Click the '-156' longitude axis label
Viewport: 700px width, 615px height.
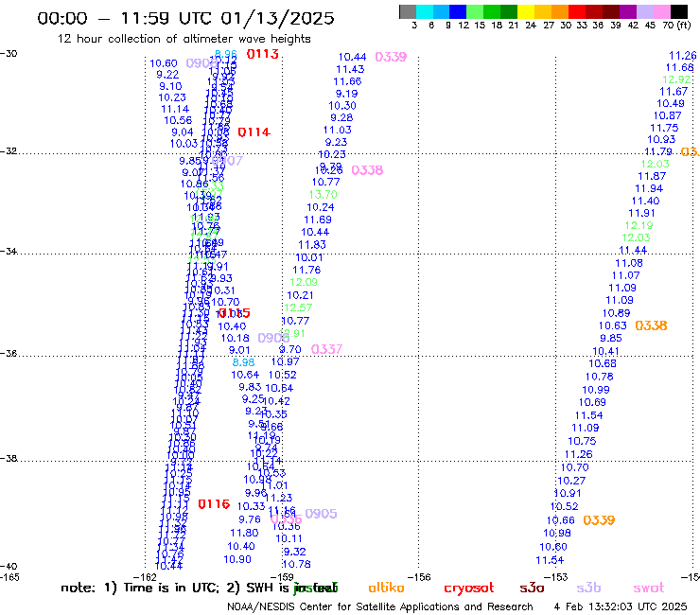coord(419,577)
